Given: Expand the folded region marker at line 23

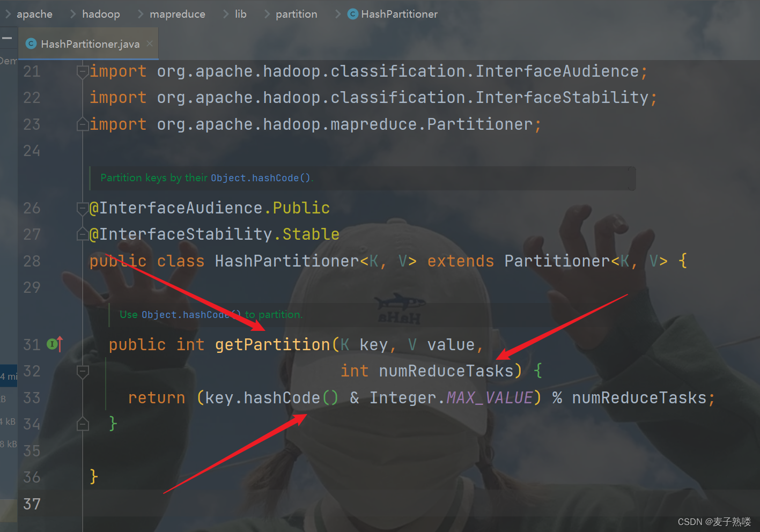Looking at the screenshot, I should tap(83, 124).
